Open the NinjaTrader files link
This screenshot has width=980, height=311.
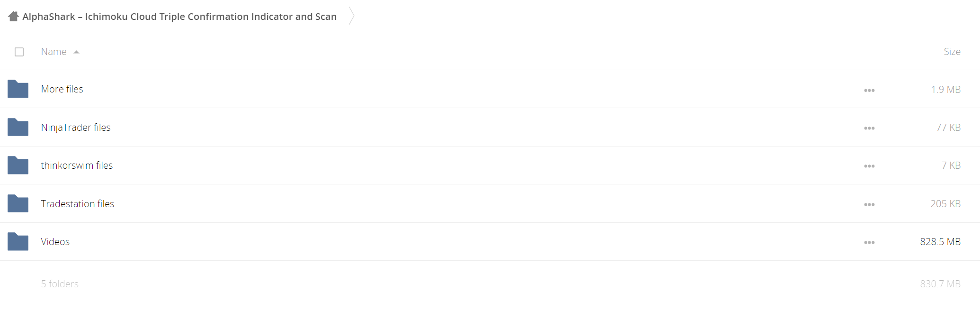[x=76, y=128]
